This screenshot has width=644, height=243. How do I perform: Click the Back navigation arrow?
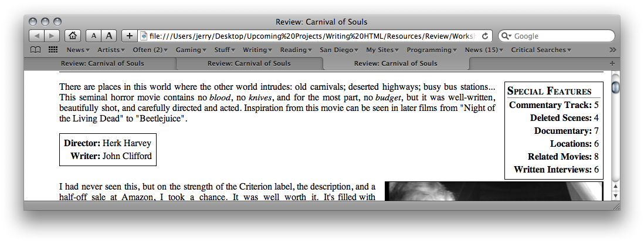point(36,36)
